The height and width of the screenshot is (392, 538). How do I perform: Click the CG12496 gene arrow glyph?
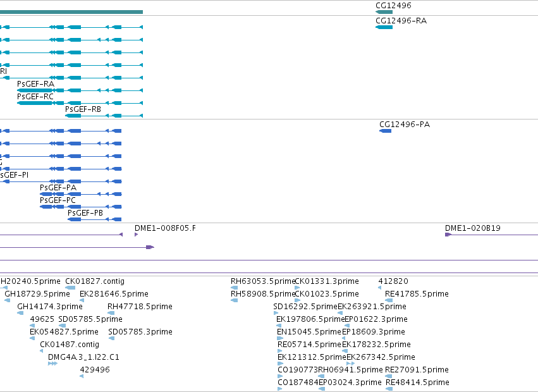pos(384,12)
